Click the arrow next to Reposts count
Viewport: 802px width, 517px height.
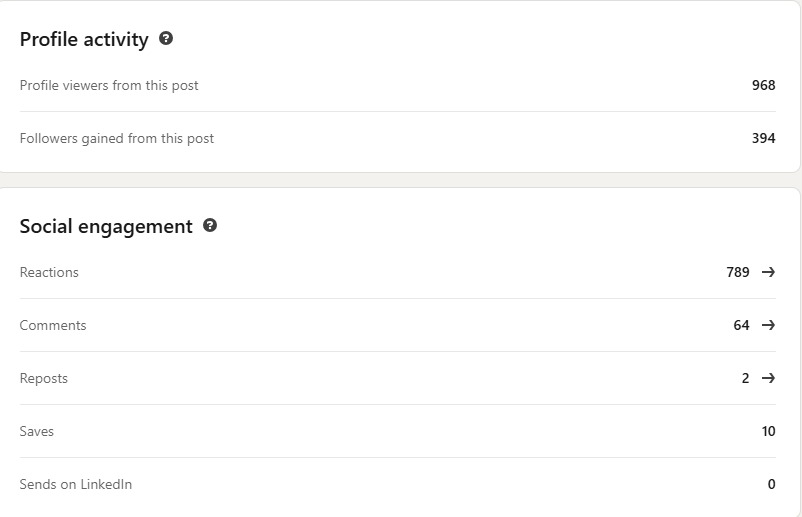tap(768, 378)
